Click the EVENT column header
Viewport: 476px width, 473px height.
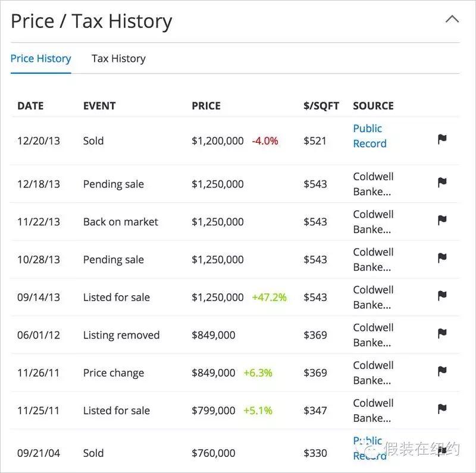click(99, 106)
